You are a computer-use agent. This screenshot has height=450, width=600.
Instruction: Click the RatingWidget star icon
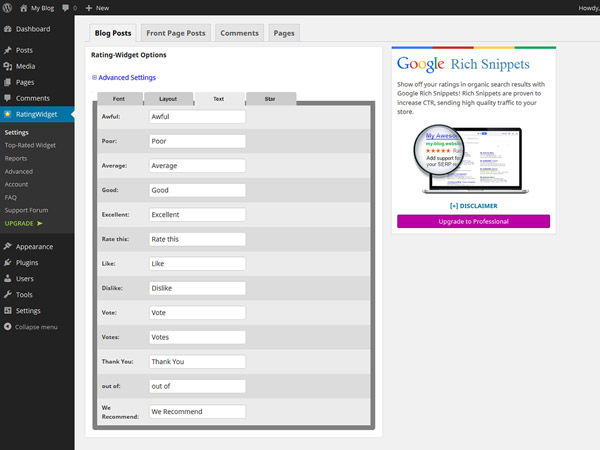pos(8,114)
